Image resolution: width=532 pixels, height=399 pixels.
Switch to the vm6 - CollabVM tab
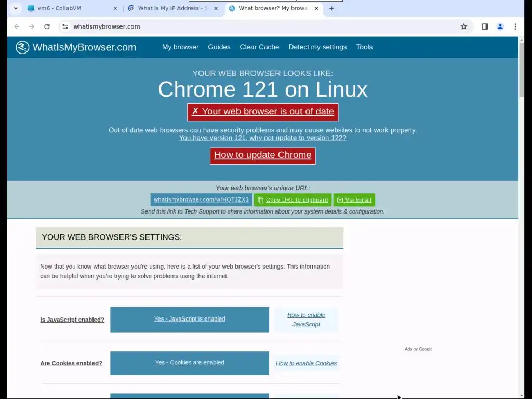point(72,8)
